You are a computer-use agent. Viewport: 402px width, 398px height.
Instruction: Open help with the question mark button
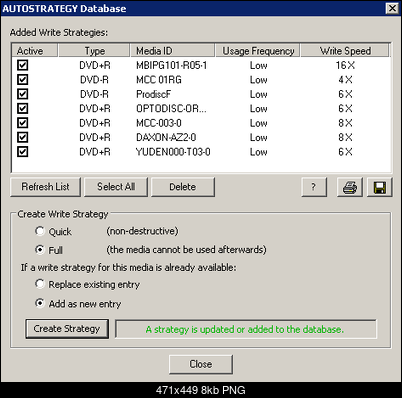[x=314, y=187]
